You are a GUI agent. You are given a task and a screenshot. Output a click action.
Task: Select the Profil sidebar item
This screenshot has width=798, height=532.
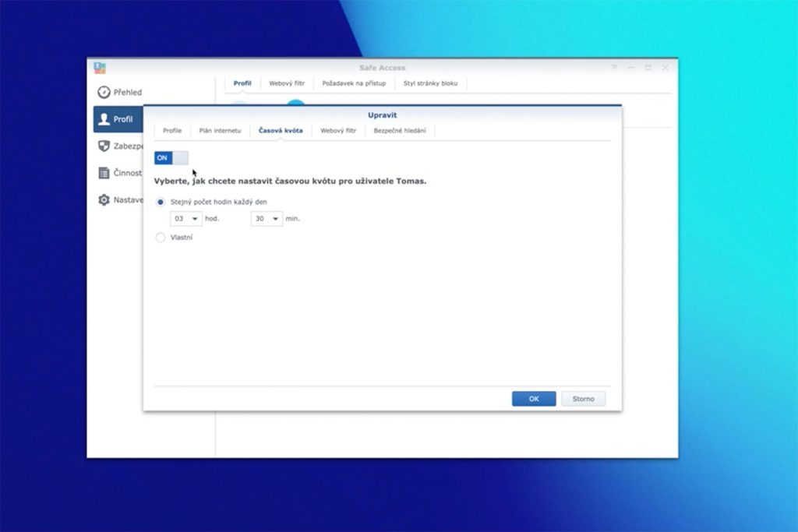(x=118, y=119)
